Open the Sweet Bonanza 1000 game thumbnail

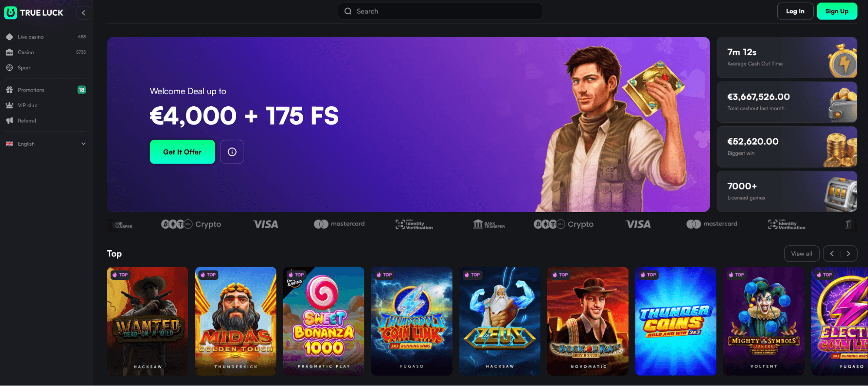(323, 321)
